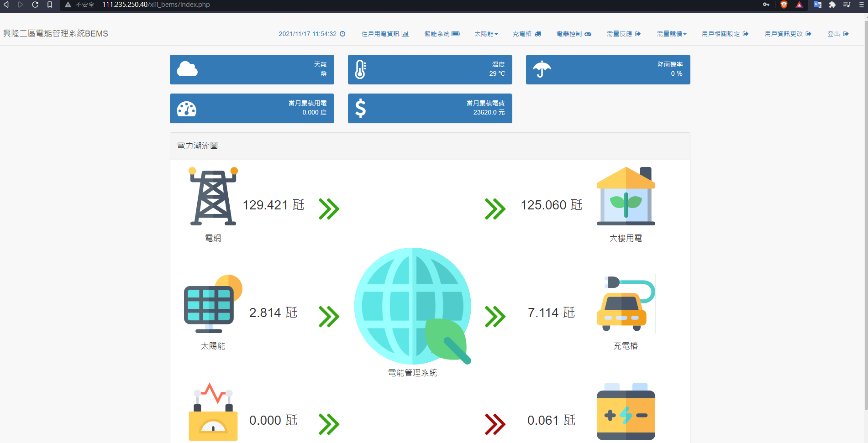This screenshot has height=443, width=868.
Task: Click the weather 天氣 card
Action: (252, 69)
